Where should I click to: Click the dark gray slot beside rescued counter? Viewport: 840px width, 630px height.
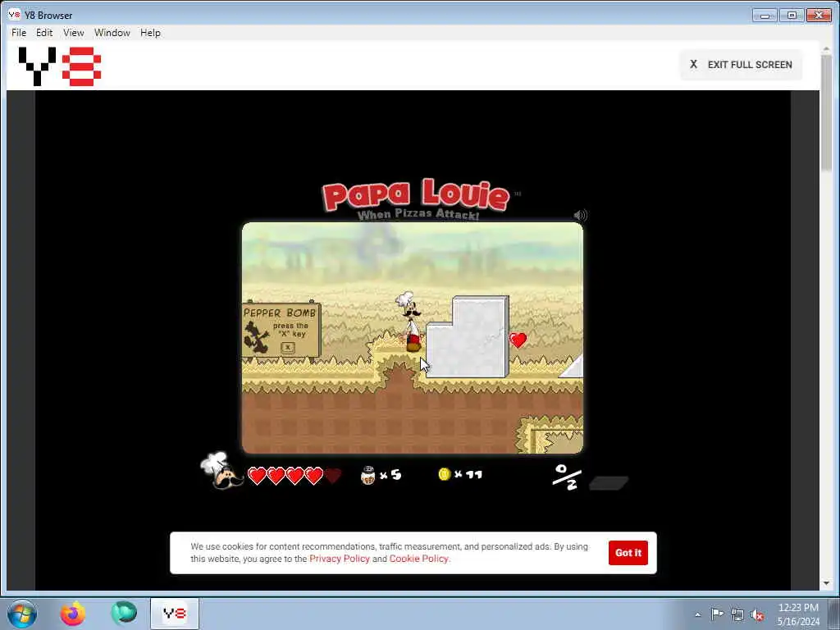[609, 482]
